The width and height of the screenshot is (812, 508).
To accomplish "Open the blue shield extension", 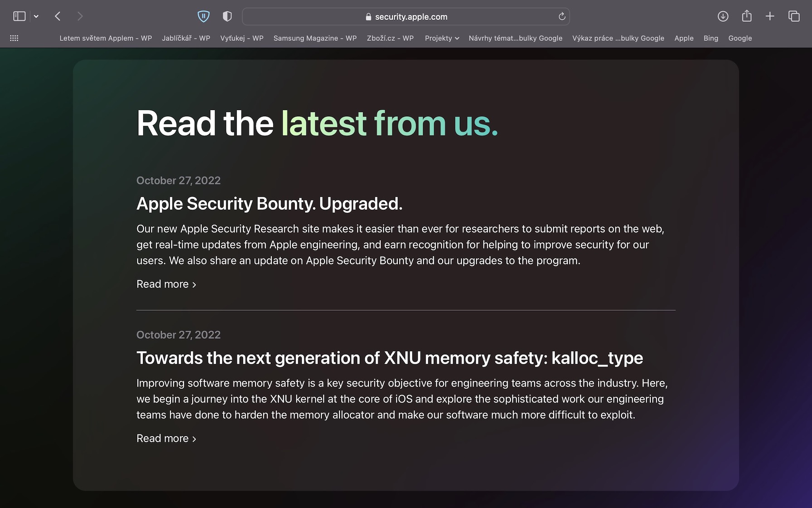I will pyautogui.click(x=203, y=16).
